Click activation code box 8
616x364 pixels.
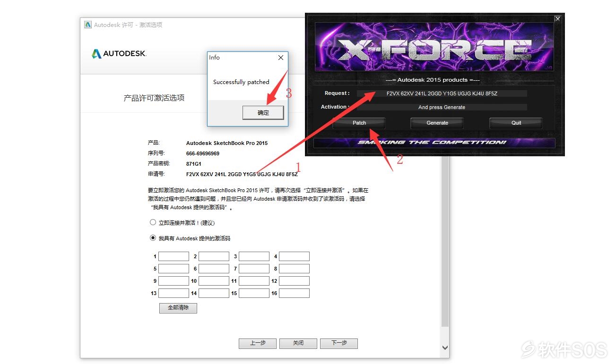point(294,269)
